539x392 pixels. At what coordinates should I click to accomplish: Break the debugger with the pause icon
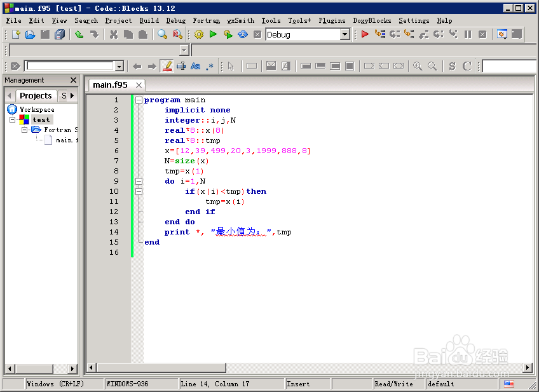tap(468, 34)
